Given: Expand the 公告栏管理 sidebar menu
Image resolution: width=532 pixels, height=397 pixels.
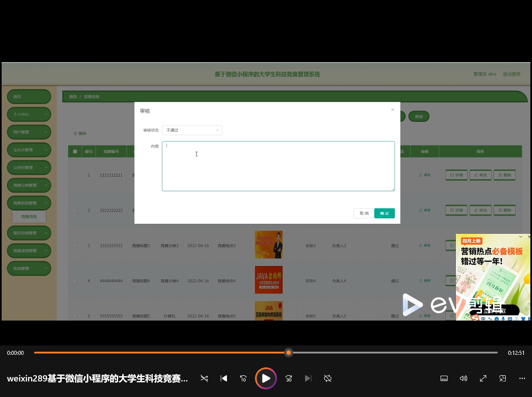Looking at the screenshot, I should tap(29, 167).
